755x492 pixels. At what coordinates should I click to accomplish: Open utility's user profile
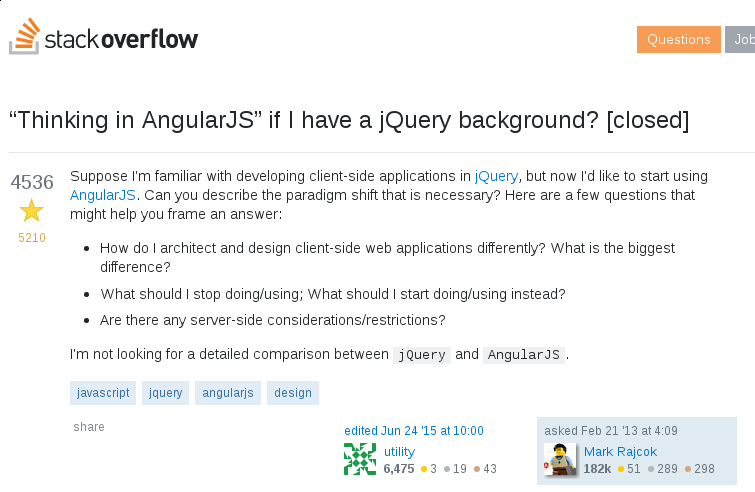[x=399, y=452]
